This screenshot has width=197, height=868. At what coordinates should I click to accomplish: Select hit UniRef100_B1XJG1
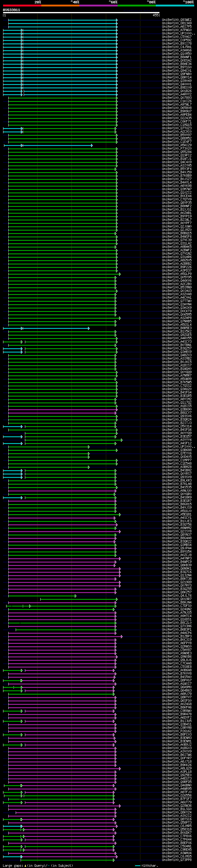(177, 209)
